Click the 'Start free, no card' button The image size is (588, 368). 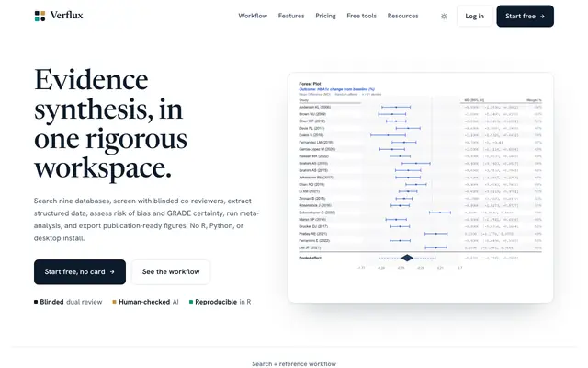(x=80, y=272)
